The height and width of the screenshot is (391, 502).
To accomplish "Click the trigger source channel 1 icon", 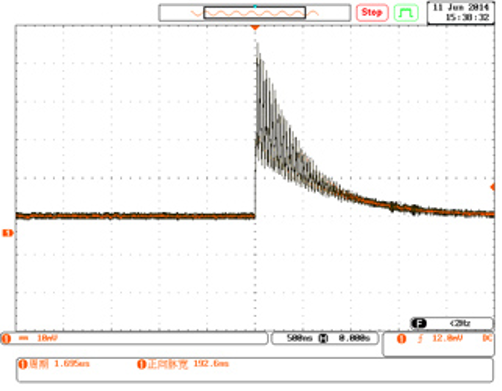I will [x=402, y=339].
